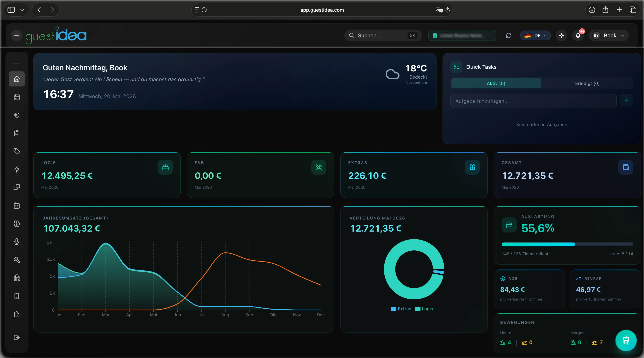This screenshot has width=644, height=358.
Task: Switch to the Erledigt (0) tab
Action: 587,83
